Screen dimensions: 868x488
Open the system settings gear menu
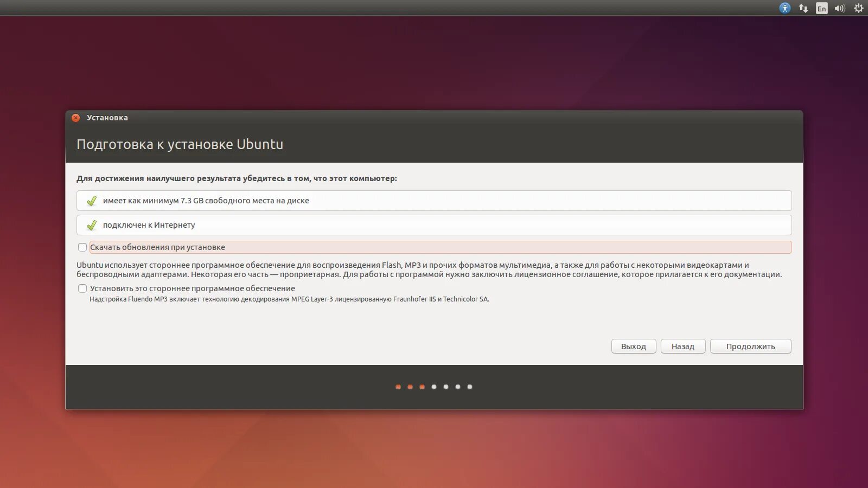[858, 8]
